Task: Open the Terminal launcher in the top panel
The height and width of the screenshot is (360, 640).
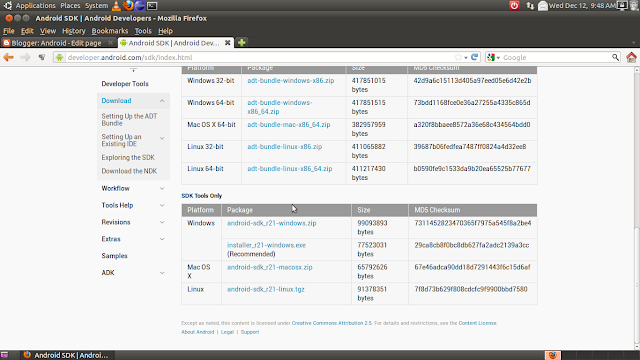Action: 152,6
